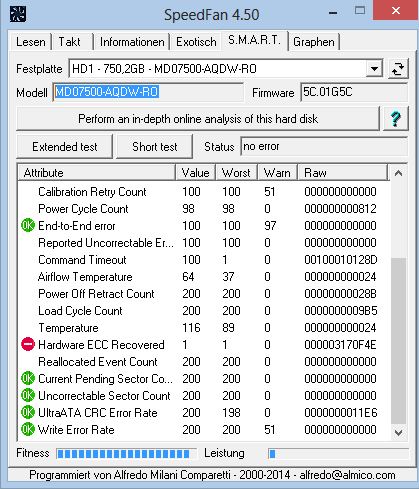Click the Fitness progress bar
The image size is (419, 489).
pyautogui.click(x=126, y=454)
